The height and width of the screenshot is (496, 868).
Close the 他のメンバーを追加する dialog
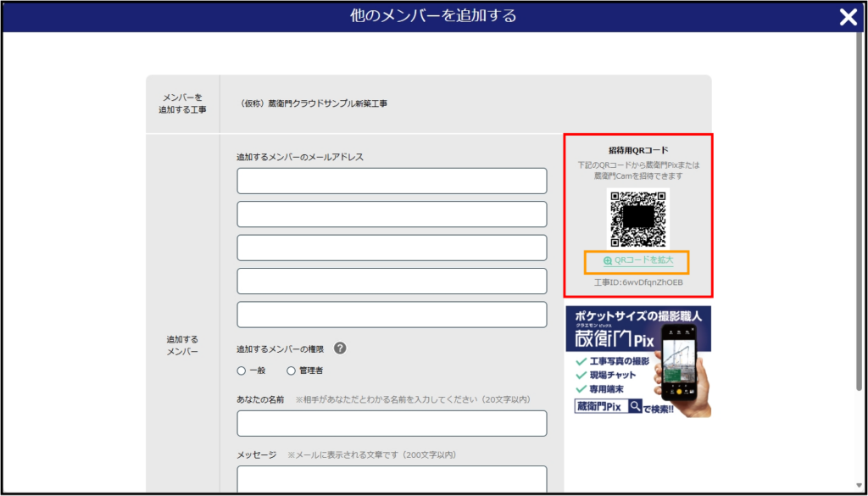coord(848,17)
